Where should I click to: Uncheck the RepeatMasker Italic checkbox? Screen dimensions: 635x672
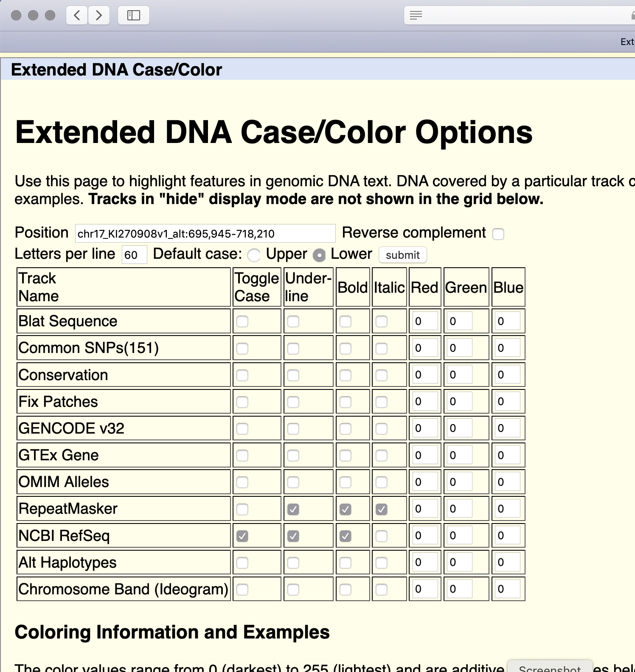pos(382,509)
